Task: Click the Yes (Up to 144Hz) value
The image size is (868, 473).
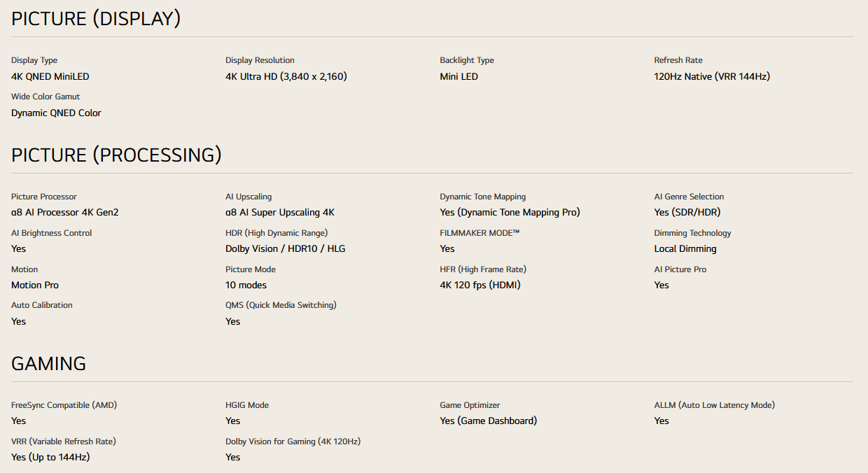Action: 50,458
